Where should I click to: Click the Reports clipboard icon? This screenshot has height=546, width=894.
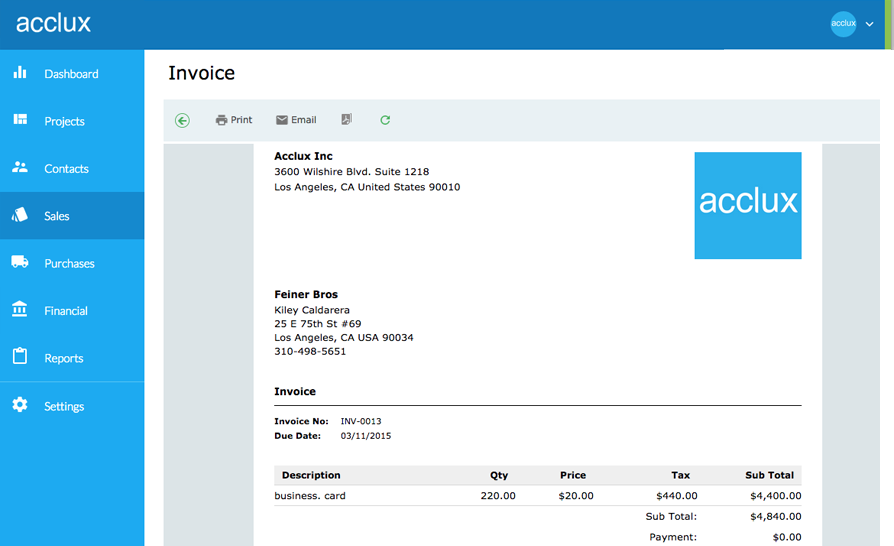(20, 357)
